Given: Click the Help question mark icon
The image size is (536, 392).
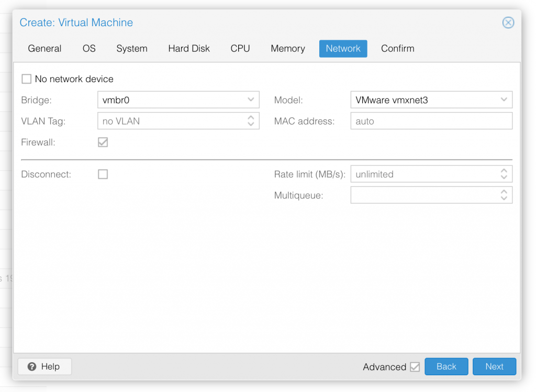Looking at the screenshot, I should coord(32,367).
